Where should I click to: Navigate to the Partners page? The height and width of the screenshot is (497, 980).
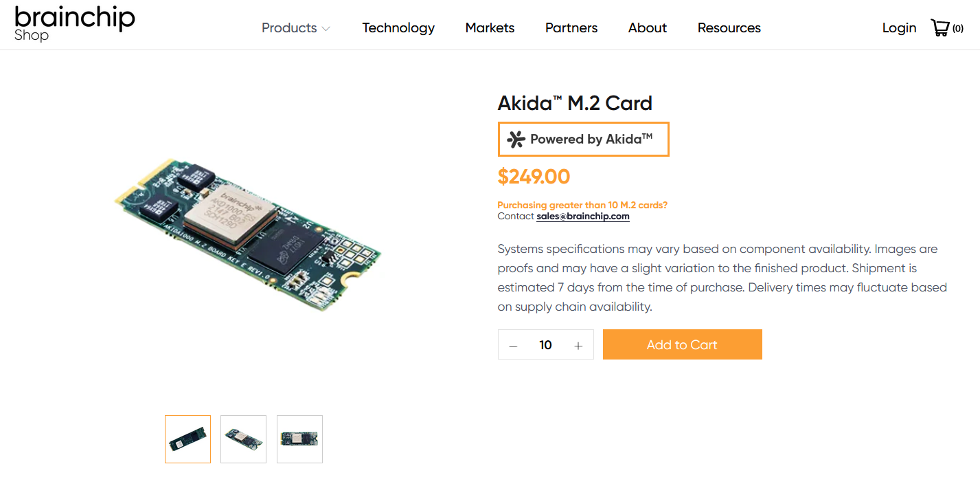[571, 28]
